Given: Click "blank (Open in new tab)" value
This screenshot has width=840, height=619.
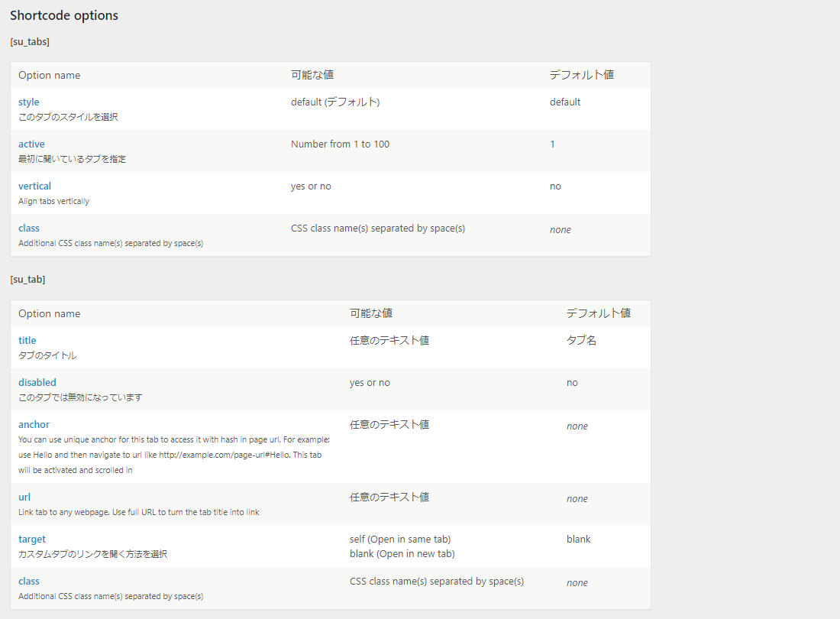Looking at the screenshot, I should 402,553.
